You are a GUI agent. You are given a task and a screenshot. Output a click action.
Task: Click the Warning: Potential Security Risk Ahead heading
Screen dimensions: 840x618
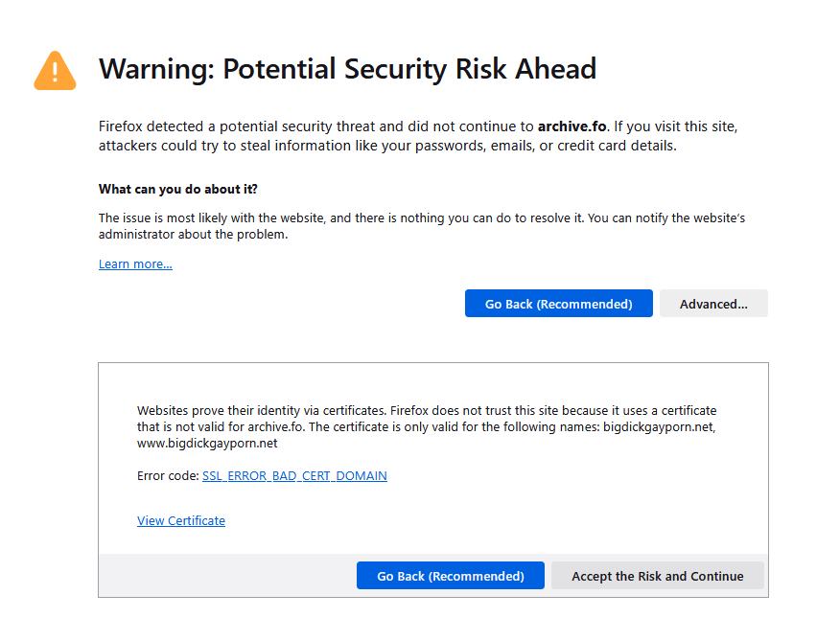pos(348,69)
